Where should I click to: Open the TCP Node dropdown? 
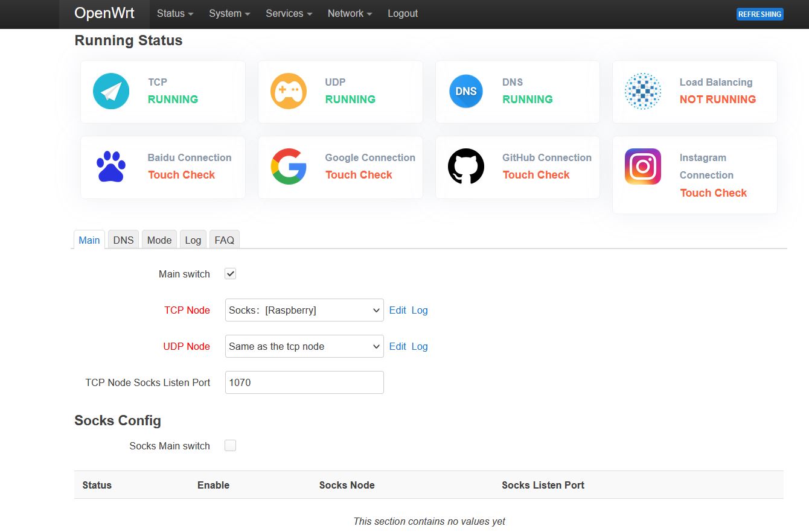coord(304,309)
